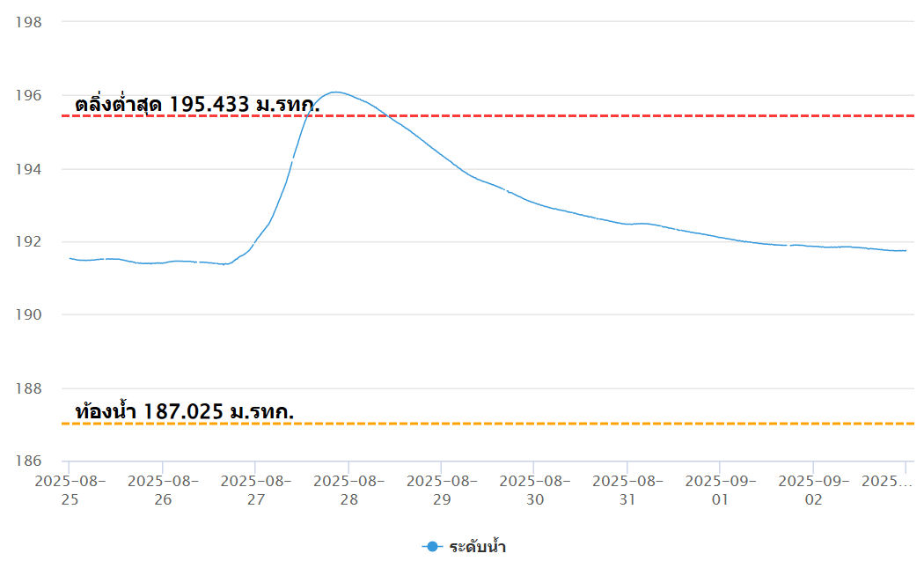Select the ท้องน้ำ 187.025 ม.รทก. label
The width and height of the screenshot is (924, 561).
pyautogui.click(x=185, y=411)
